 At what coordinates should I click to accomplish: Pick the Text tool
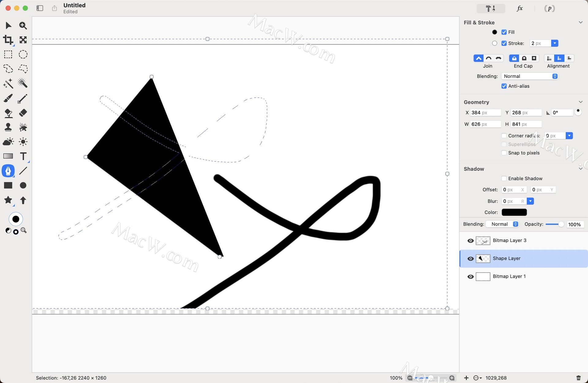click(23, 156)
